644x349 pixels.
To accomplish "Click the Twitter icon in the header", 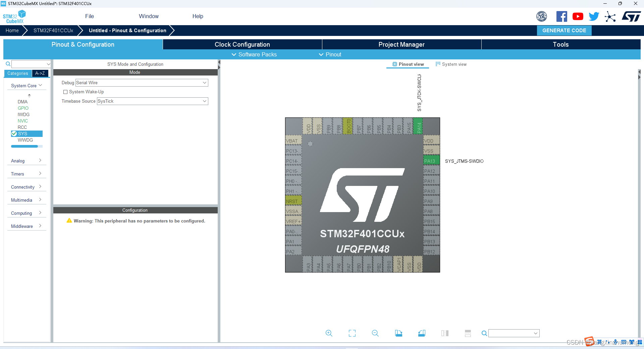I will click(594, 16).
